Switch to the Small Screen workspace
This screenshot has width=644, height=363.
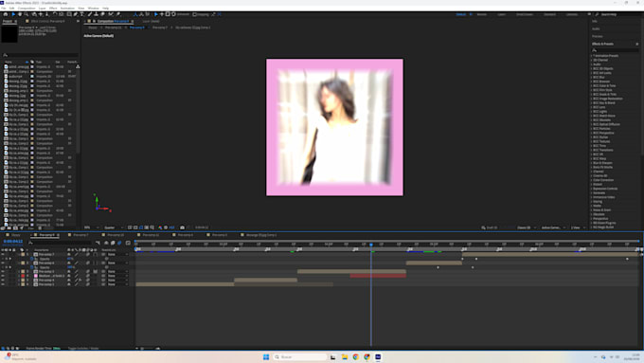[525, 14]
